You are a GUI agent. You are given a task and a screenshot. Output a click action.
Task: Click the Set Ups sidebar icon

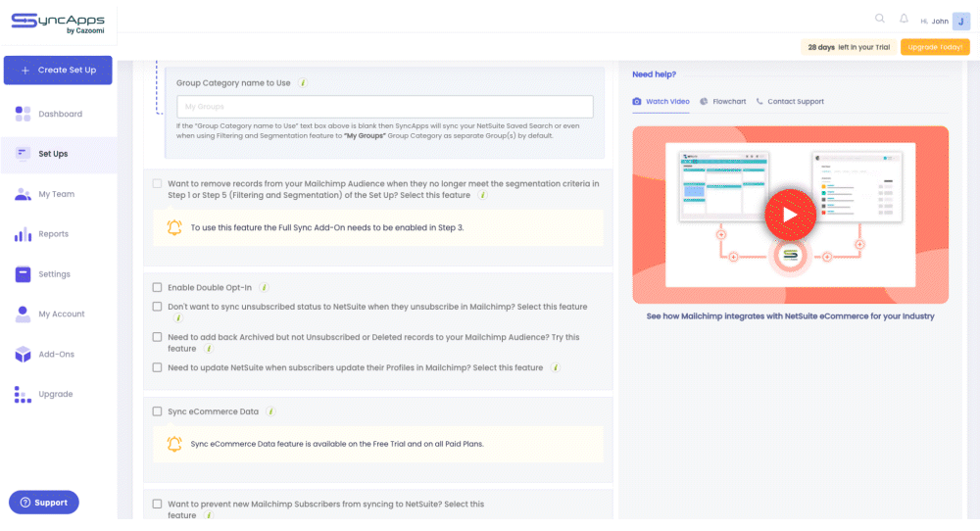pos(24,154)
